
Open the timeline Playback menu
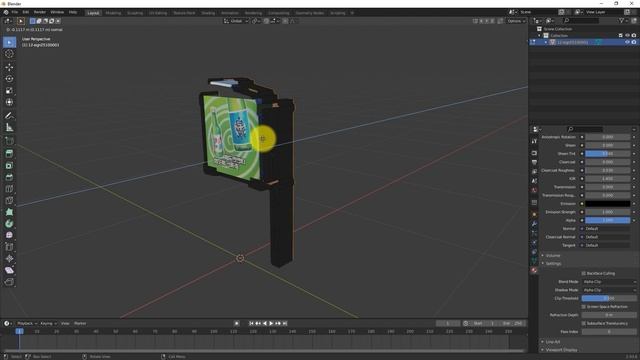pos(27,323)
